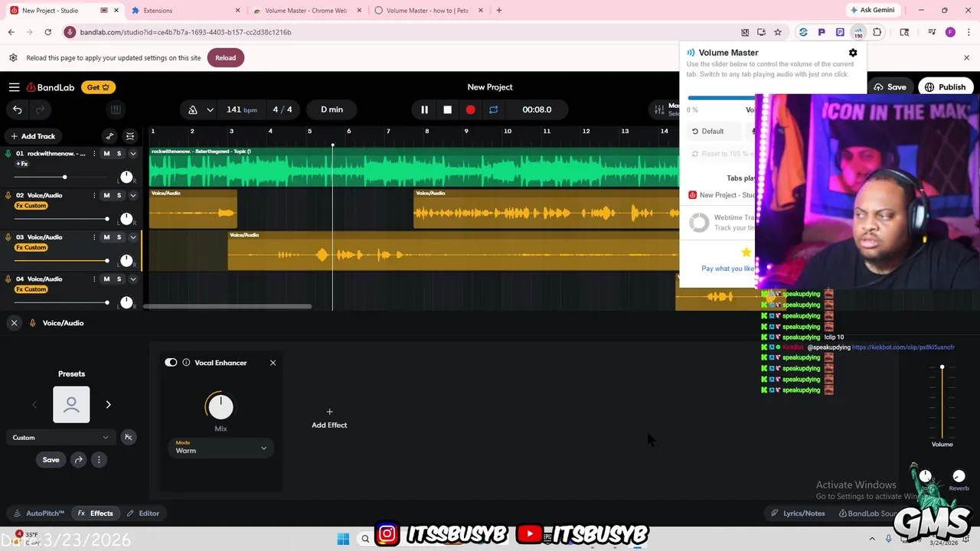Expand track 03 options chevron
Screen dimensions: 980x551
click(x=132, y=237)
